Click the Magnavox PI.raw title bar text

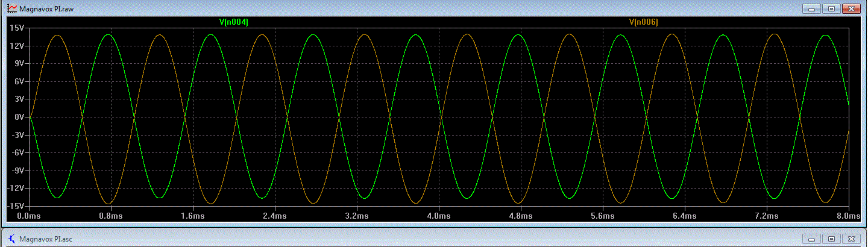pyautogui.click(x=46, y=9)
